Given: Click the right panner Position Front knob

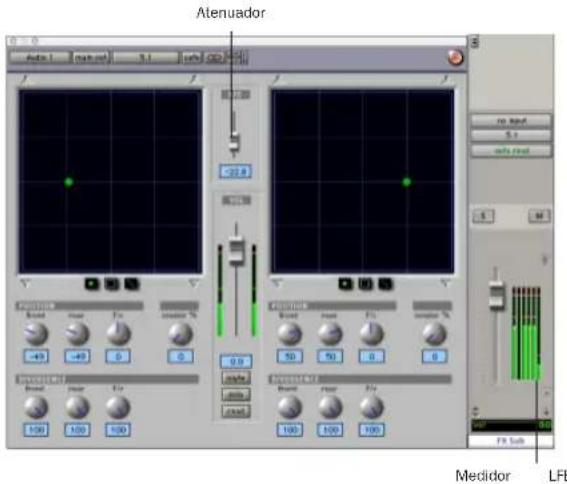Looking at the screenshot, I should point(290,334).
